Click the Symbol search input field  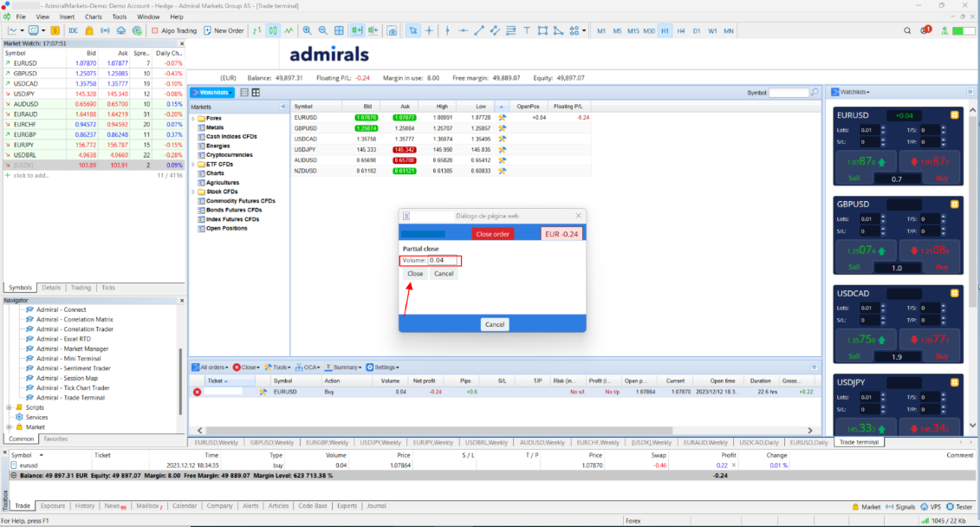[x=789, y=93]
